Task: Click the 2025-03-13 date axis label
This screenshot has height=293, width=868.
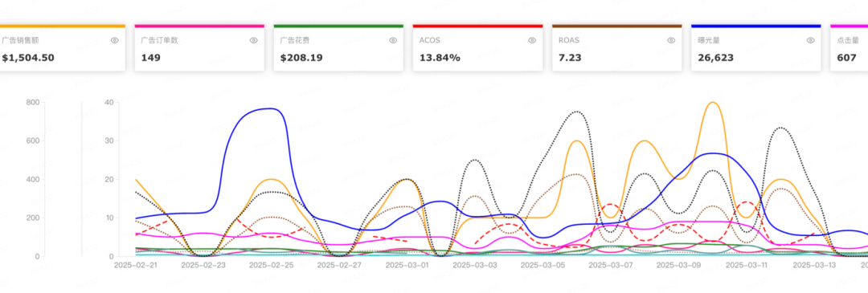Action: click(x=814, y=266)
